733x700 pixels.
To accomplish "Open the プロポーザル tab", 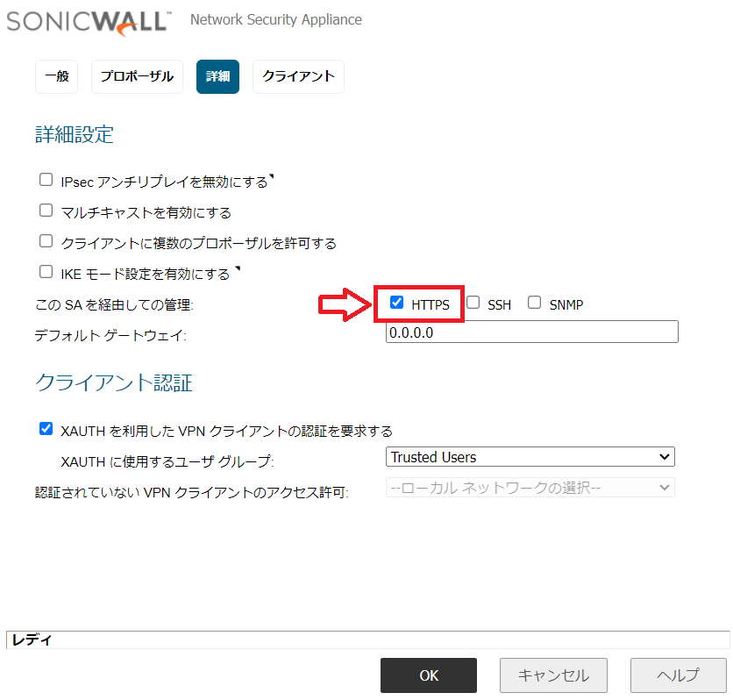I will pyautogui.click(x=137, y=76).
